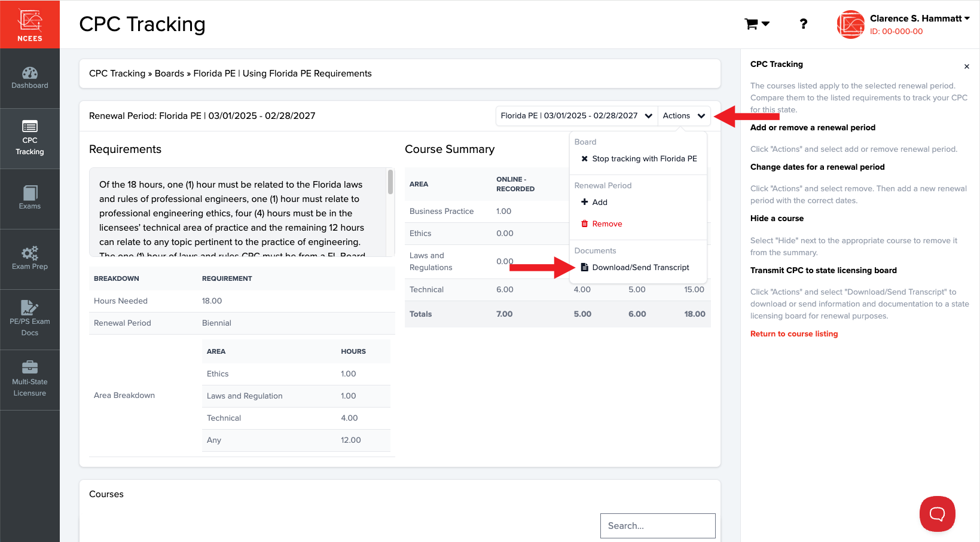This screenshot has width=980, height=542.
Task: Expand Clarence S. Hammatt account menu
Action: point(920,19)
